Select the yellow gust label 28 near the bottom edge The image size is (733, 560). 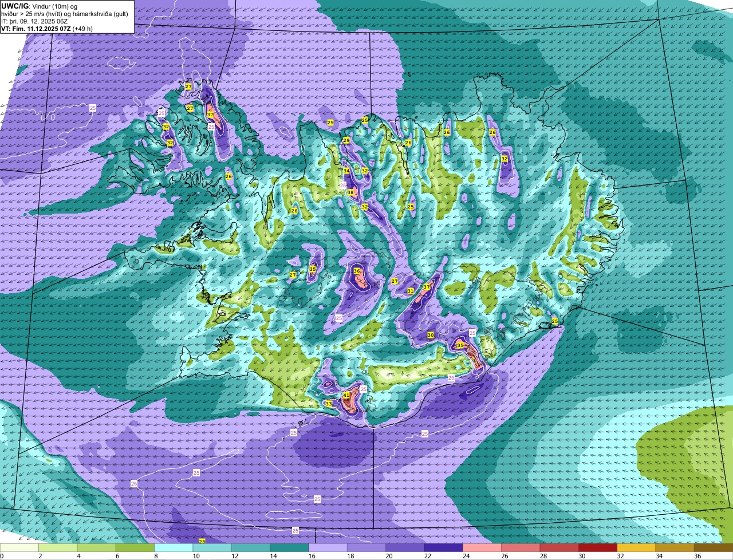[202, 541]
